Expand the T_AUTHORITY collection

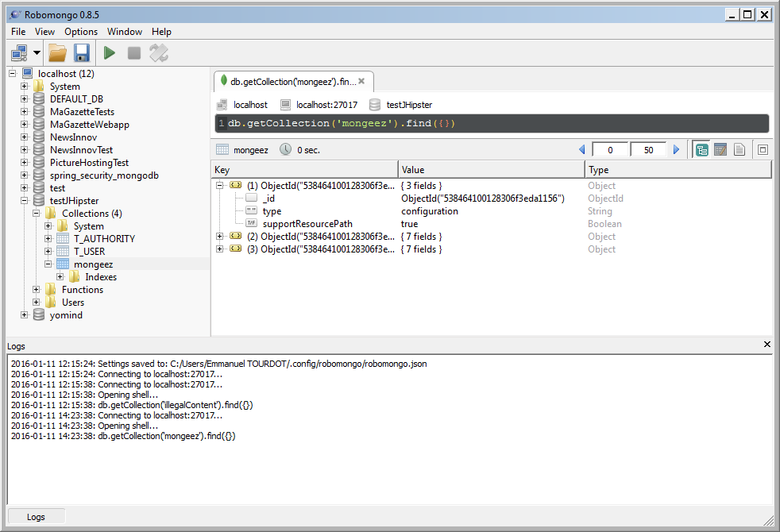(x=48, y=239)
